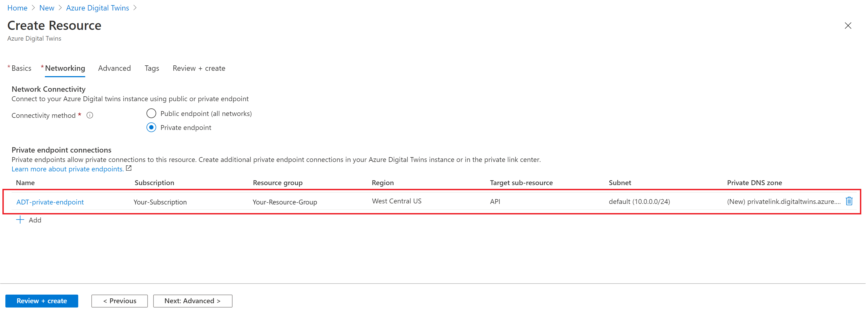Screen dimensions: 868x318
Task: Click the New breadcrumb link
Action: tap(47, 8)
